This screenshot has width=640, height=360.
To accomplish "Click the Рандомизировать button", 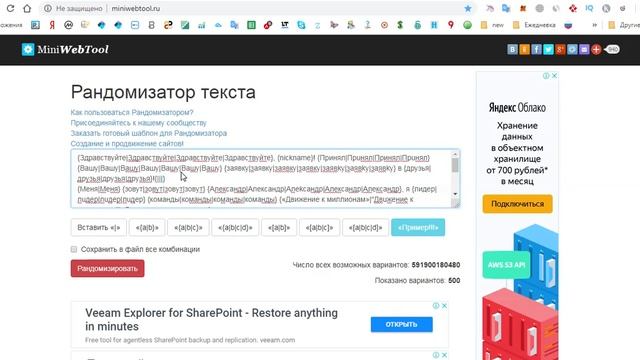I will tap(107, 269).
